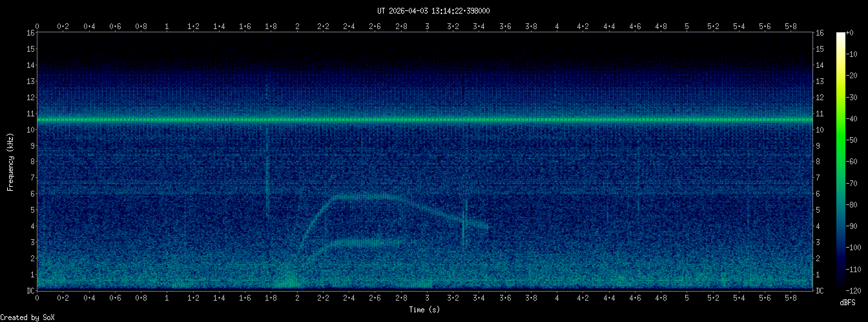The image size is (868, 322).
Task: Click the 'Frequency (kHz)' axis label
Action: click(10, 161)
